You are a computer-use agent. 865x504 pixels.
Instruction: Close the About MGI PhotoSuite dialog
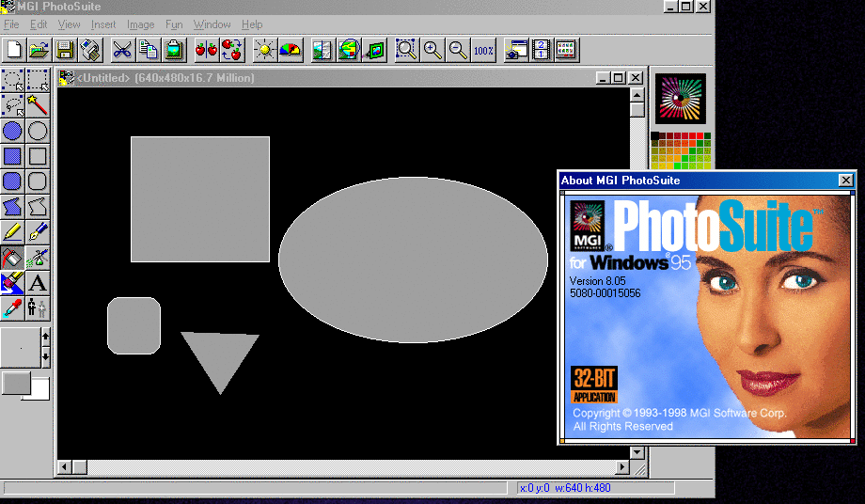845,180
